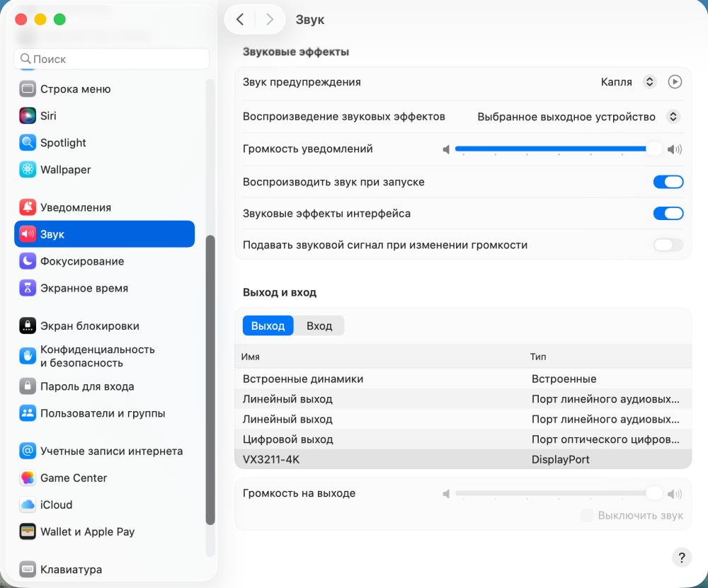The width and height of the screenshot is (708, 588).
Task: Open the Фокусирование settings pane label
Action: point(82,261)
